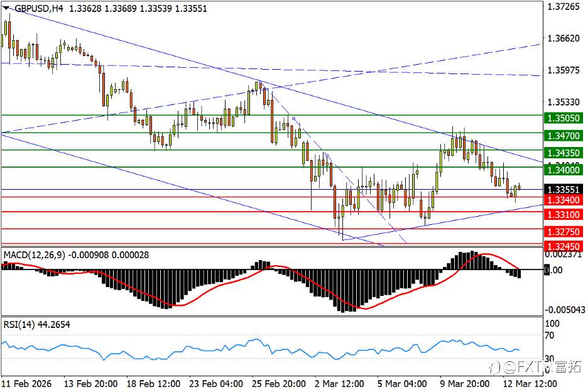
Task: Select the GBPUSD,H4 chart title text
Action: pyautogui.click(x=38, y=9)
